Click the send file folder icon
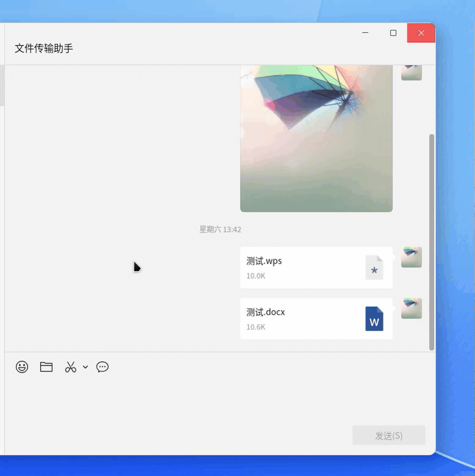This screenshot has width=475, height=476. click(x=46, y=367)
